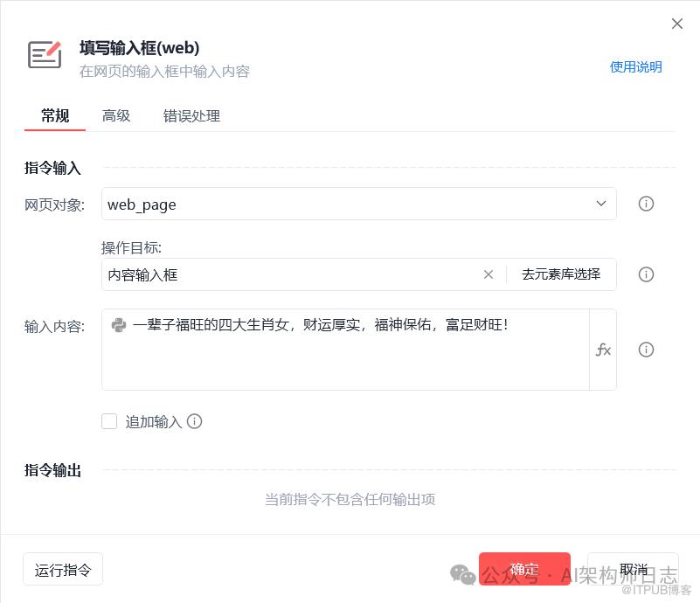Click the 取消 button
Image resolution: width=700 pixels, height=603 pixels.
point(633,569)
